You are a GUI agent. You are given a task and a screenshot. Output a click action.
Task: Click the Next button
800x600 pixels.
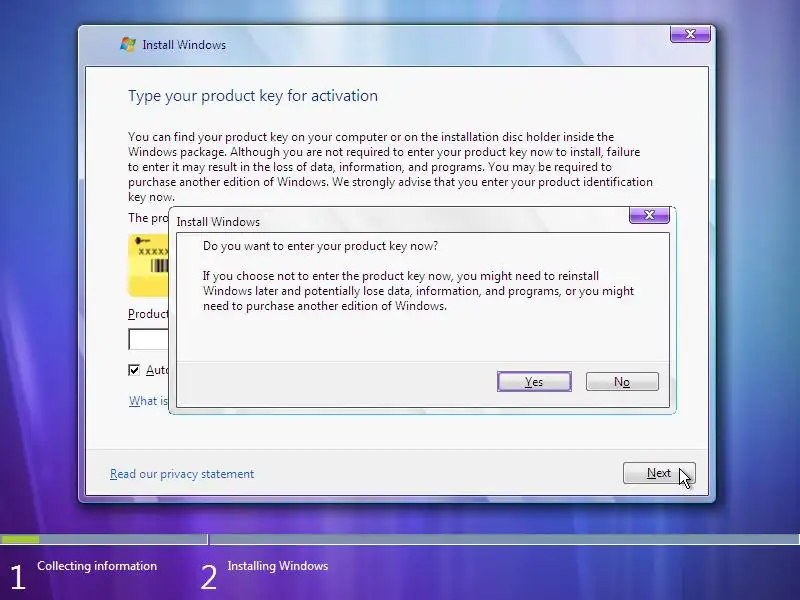tap(659, 473)
